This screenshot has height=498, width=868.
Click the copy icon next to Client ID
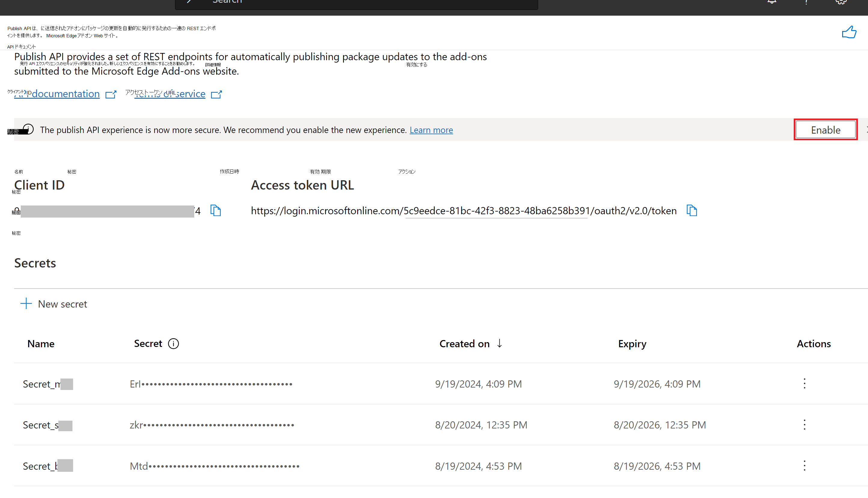pos(216,210)
